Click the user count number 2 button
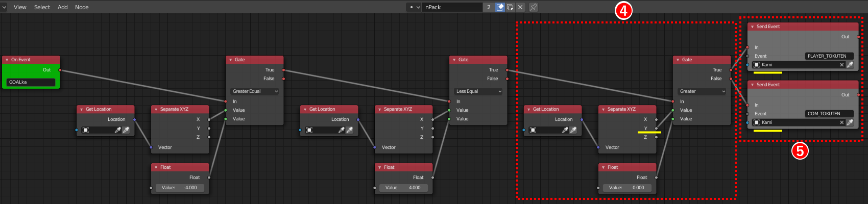 coord(489,7)
